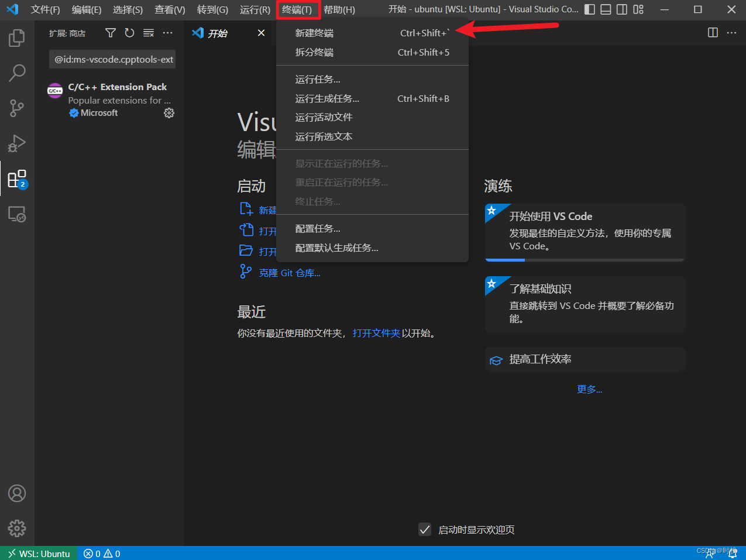The height and width of the screenshot is (560, 746).
Task: Click the VS Code logo in title bar
Action: click(x=12, y=9)
